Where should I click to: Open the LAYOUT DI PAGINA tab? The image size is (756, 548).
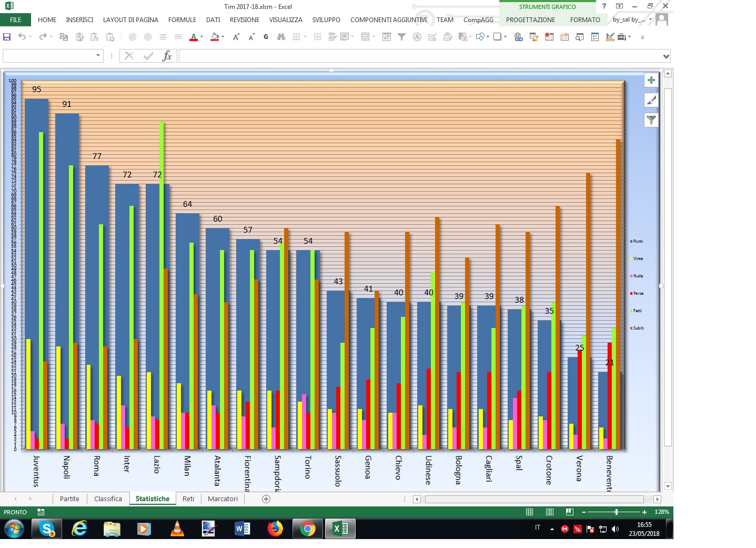[130, 19]
